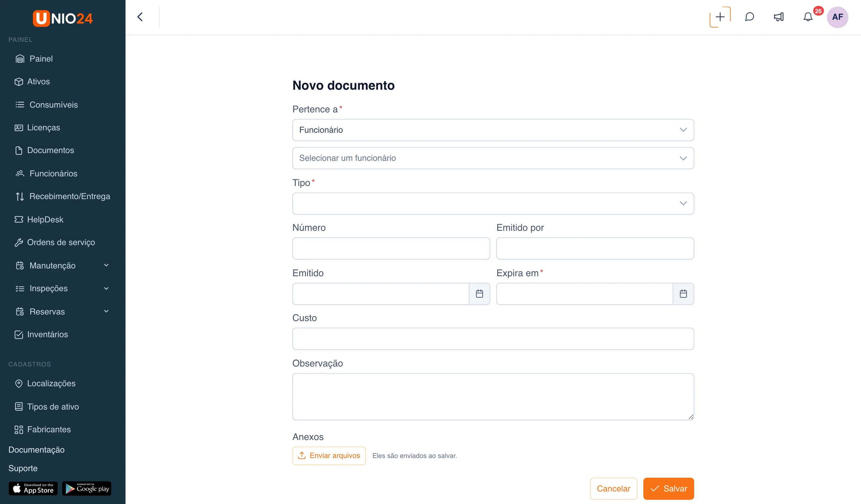Open calendar picker for Expira em
Image resolution: width=861 pixels, height=504 pixels.
click(683, 294)
